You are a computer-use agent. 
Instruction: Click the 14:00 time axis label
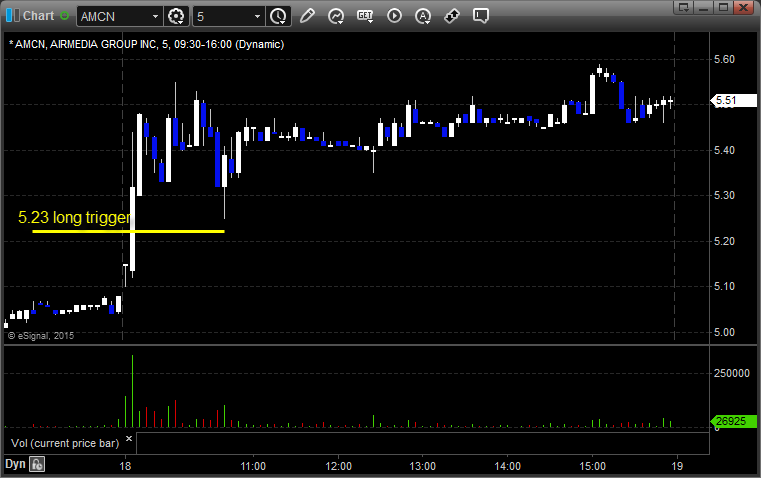[x=508, y=466]
